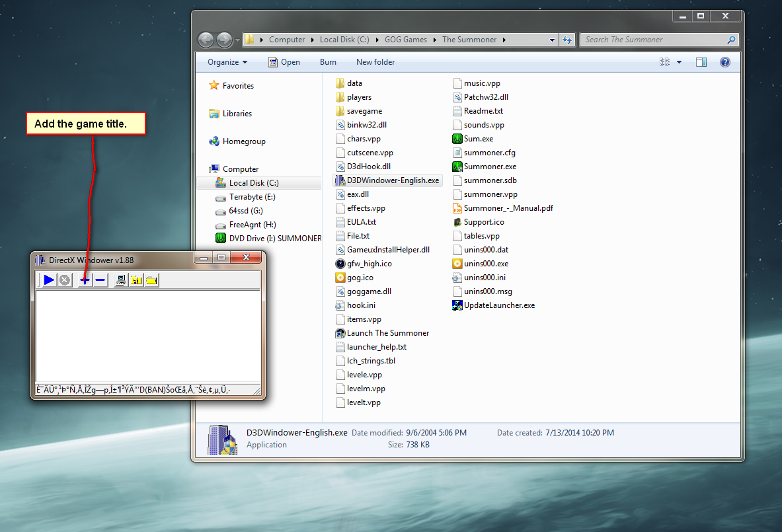Image resolution: width=782 pixels, height=532 pixels.
Task: Click Burn in the Explorer toolbar
Action: [x=328, y=62]
